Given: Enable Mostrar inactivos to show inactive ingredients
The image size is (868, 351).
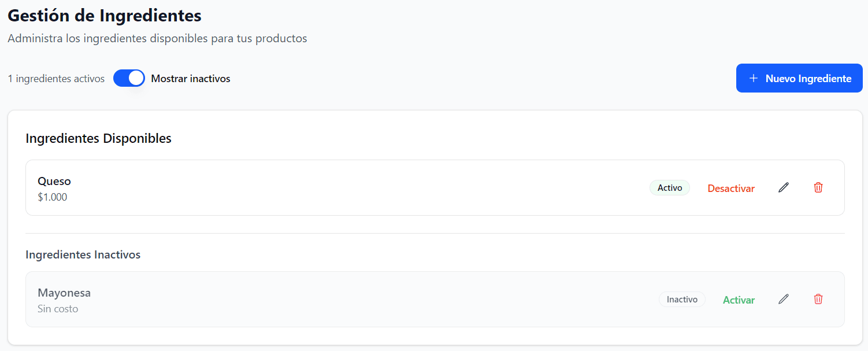Looking at the screenshot, I should pyautogui.click(x=129, y=77).
